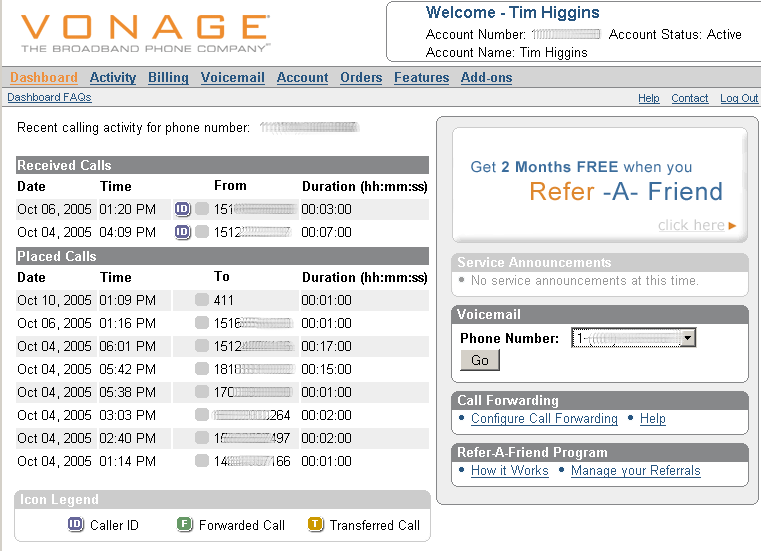The image size is (761, 551).
Task: Click Caller ID icon on Oct 04 04:09 PM received call
Action: tap(182, 232)
